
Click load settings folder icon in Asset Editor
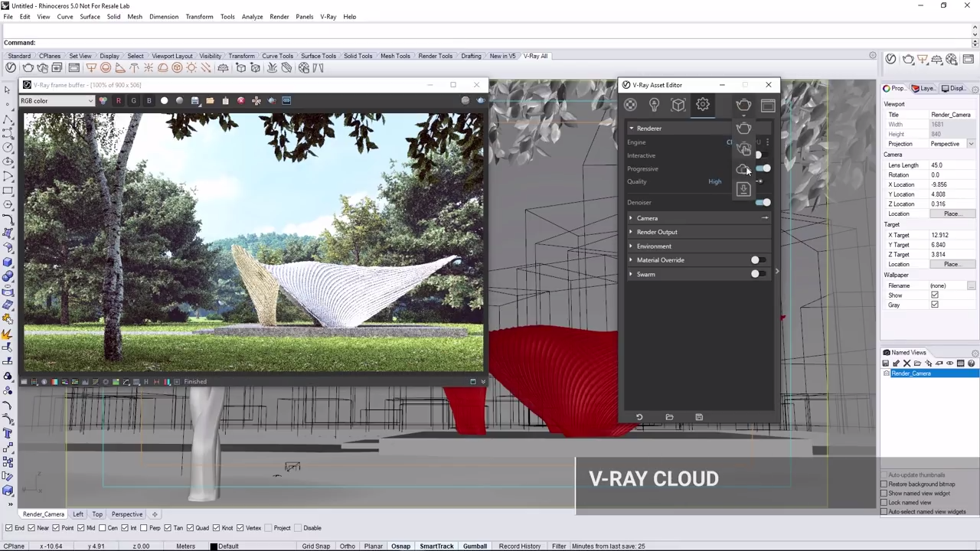[x=669, y=417]
